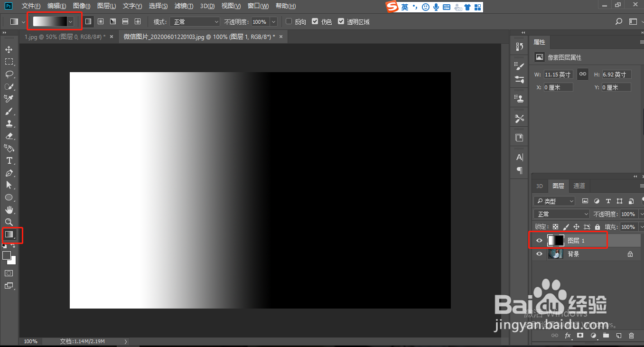Swap foreground and background colors
This screenshot has width=644, height=347.
(x=13, y=245)
